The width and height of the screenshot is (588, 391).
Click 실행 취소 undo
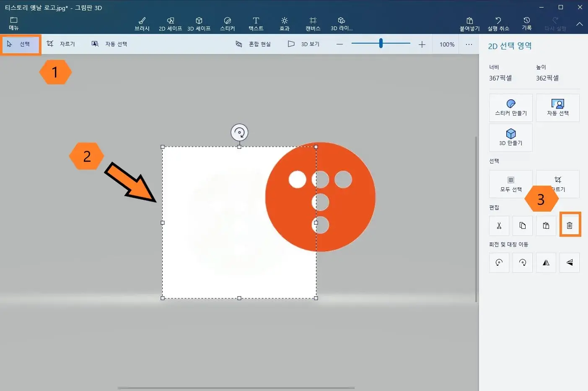coord(498,24)
